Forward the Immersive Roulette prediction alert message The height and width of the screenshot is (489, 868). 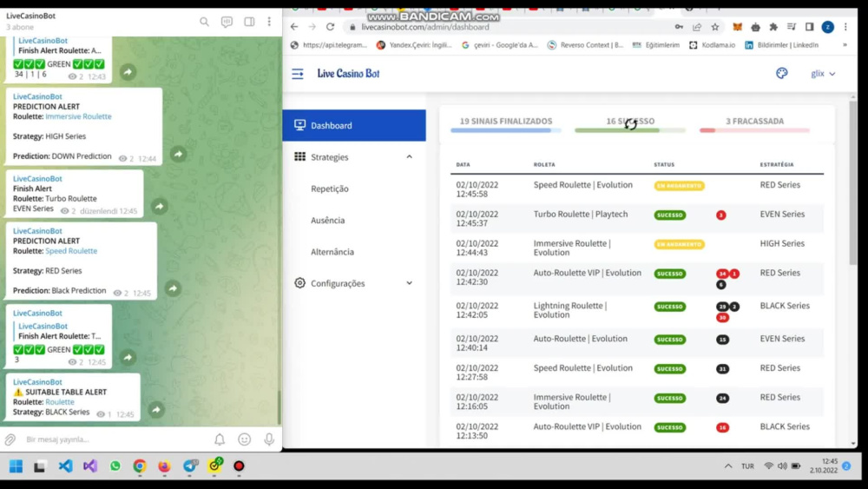point(178,154)
